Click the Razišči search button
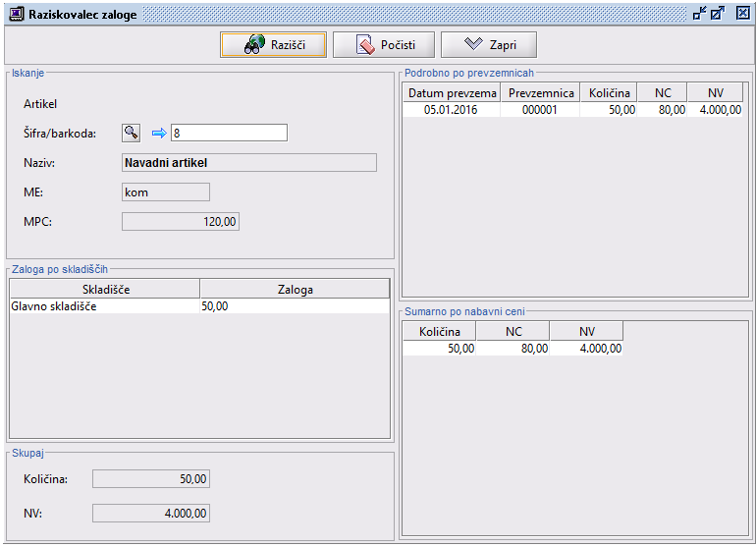 click(x=273, y=45)
